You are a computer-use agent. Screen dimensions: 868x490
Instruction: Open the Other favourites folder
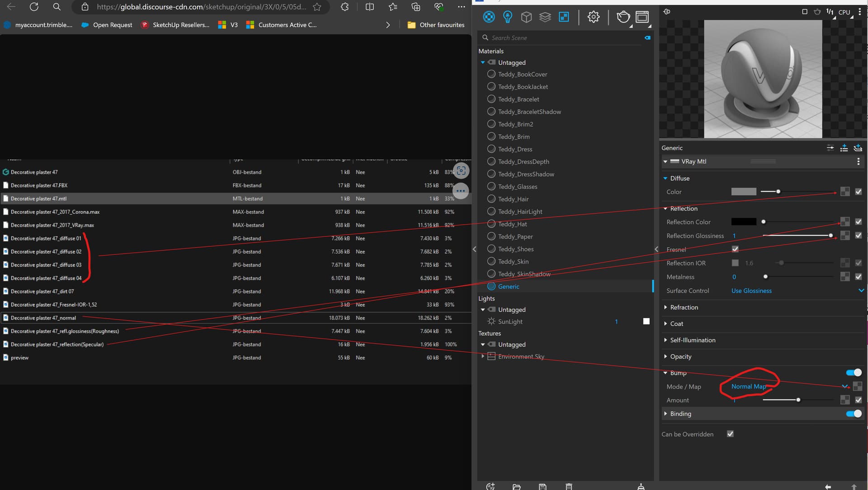pos(436,25)
